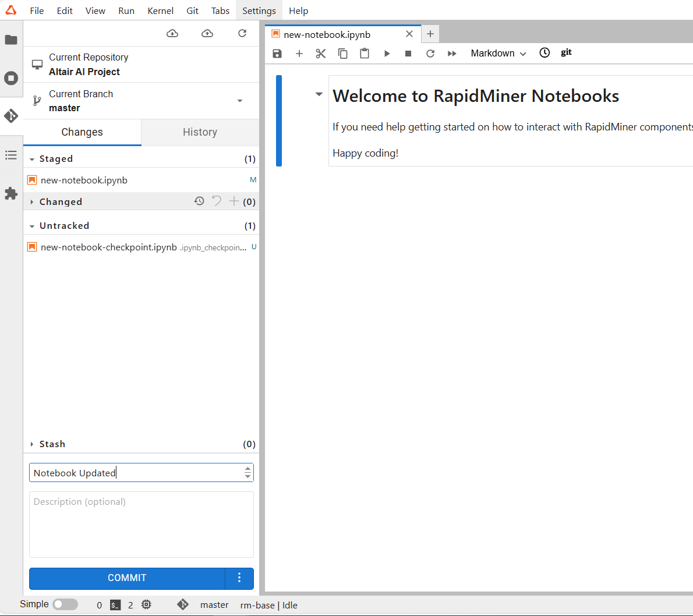Open the Run menu
This screenshot has width=693, height=616.
[x=126, y=10]
